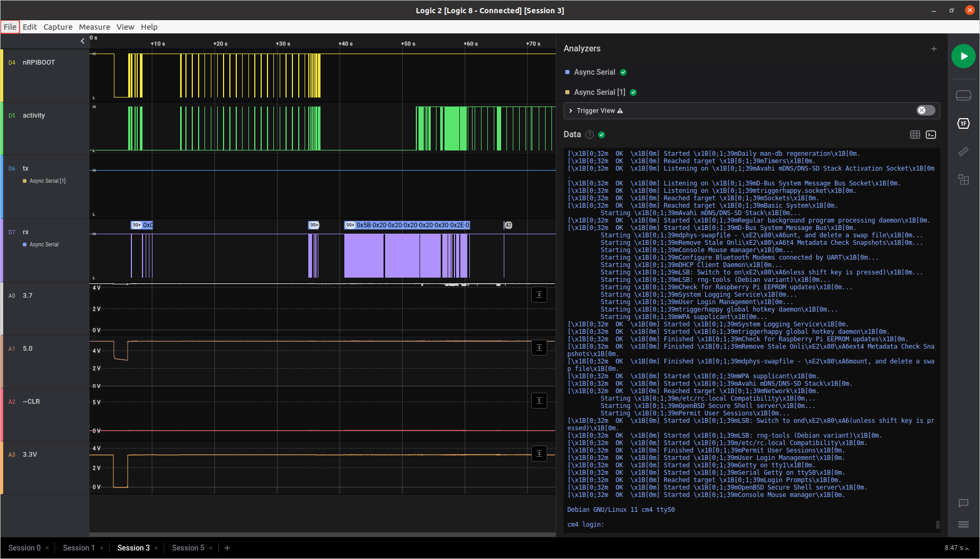Open the hamburger menu in right sidebar

(963, 524)
